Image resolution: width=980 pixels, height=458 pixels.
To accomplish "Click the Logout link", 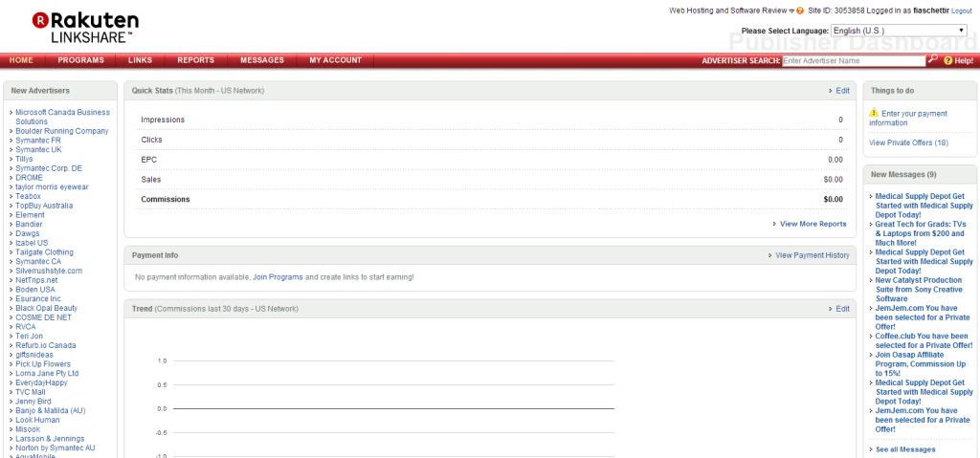I will [961, 11].
